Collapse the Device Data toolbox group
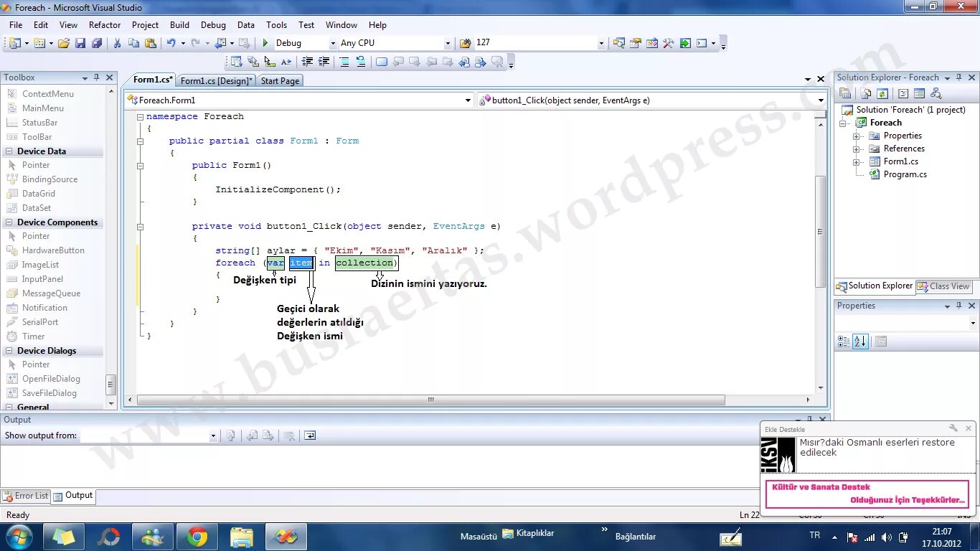 (9, 151)
